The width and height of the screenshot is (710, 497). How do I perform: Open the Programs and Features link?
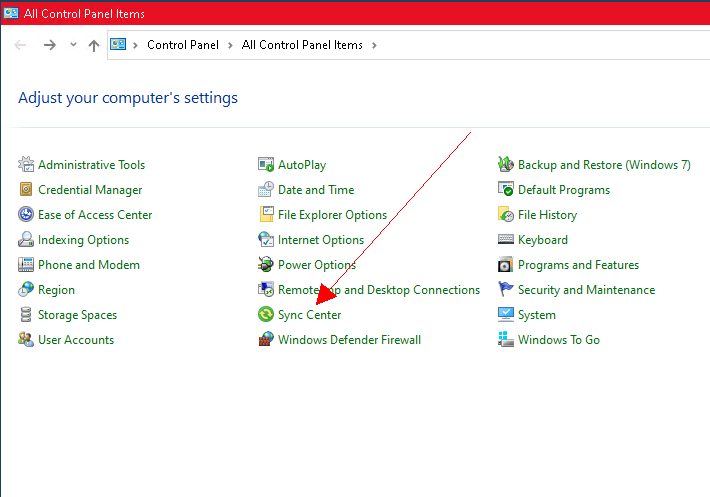578,265
